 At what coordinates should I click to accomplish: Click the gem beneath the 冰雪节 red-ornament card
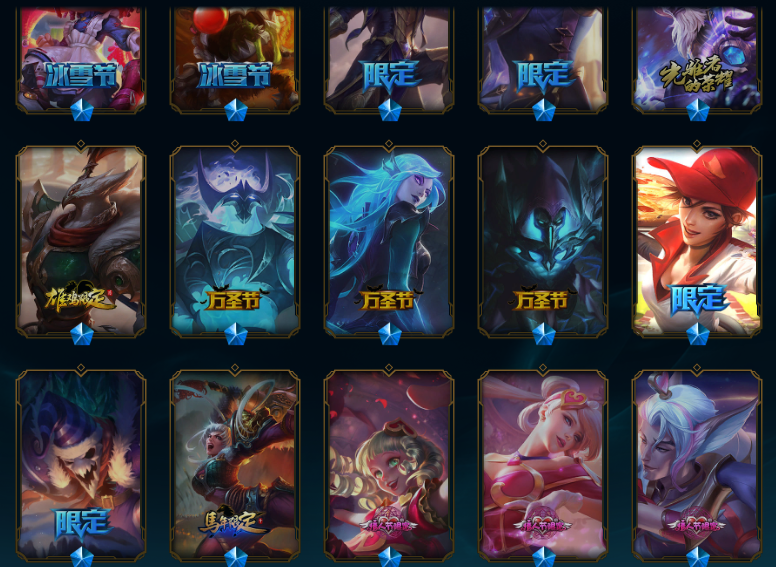pos(236,110)
